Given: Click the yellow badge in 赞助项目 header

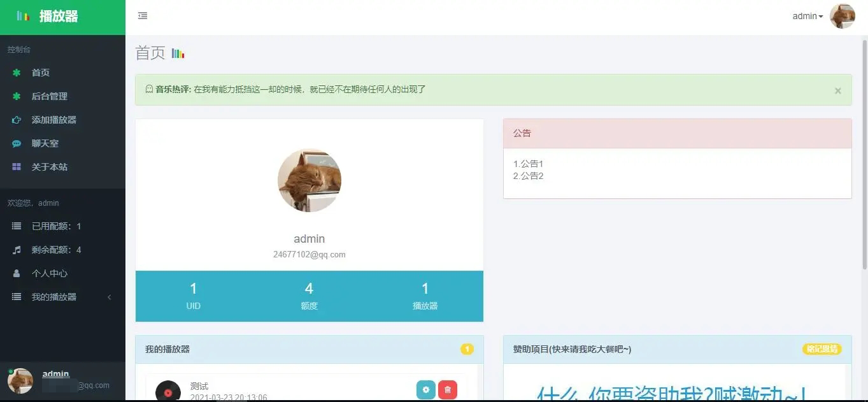Looking at the screenshot, I should pos(821,349).
